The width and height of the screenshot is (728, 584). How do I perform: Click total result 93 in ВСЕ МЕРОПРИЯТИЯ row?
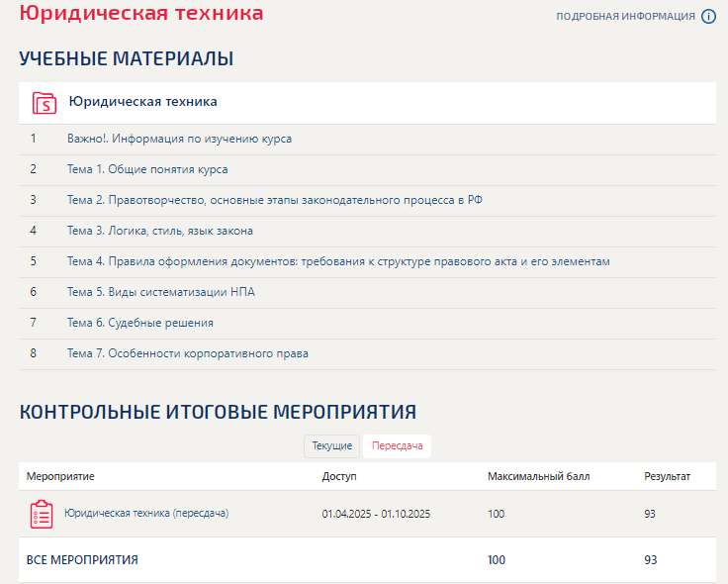click(651, 560)
